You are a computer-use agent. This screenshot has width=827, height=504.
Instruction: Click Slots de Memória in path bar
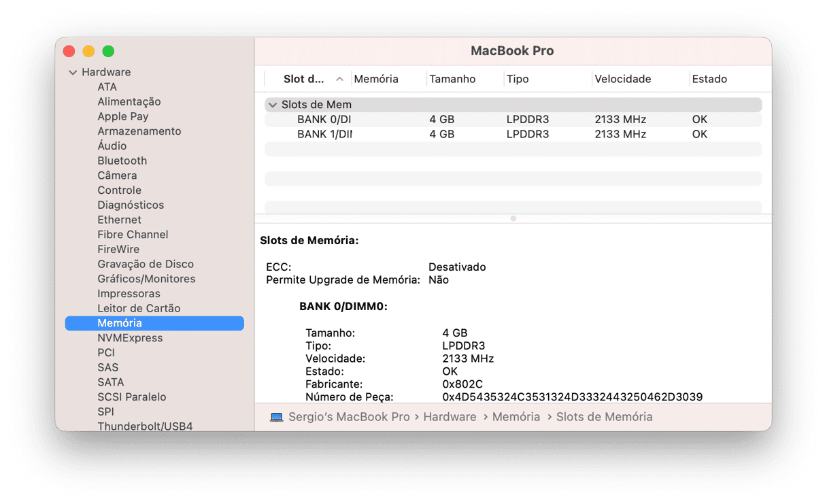[x=605, y=417]
